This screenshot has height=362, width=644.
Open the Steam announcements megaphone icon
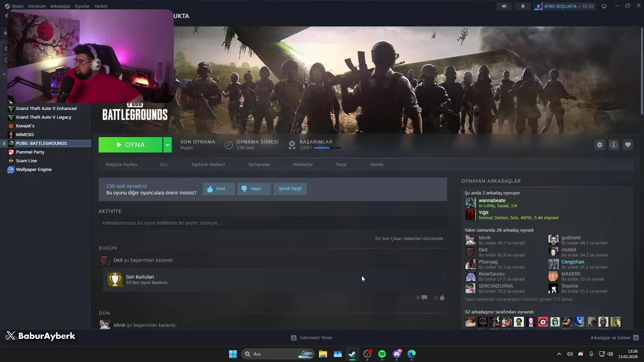point(504,6)
